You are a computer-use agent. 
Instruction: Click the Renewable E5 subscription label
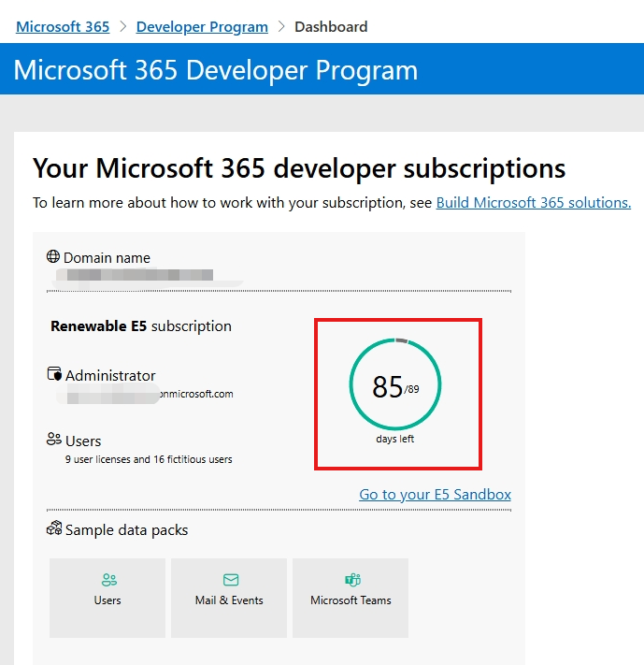(x=141, y=326)
